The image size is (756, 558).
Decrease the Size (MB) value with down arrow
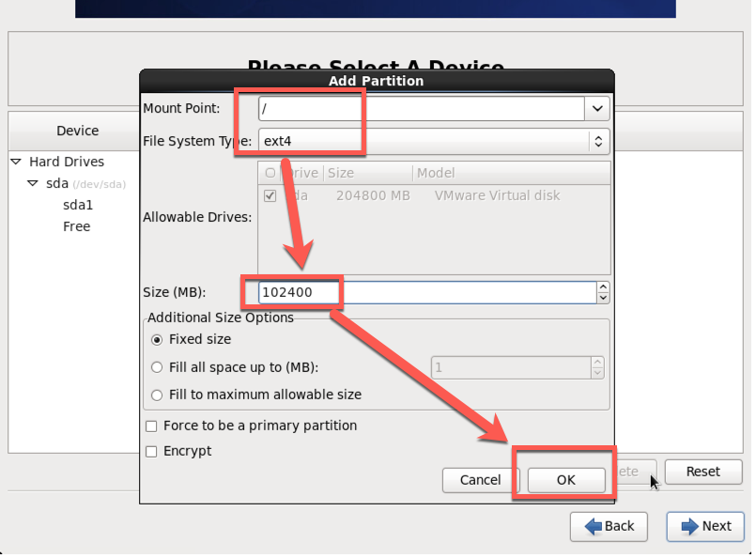point(603,298)
